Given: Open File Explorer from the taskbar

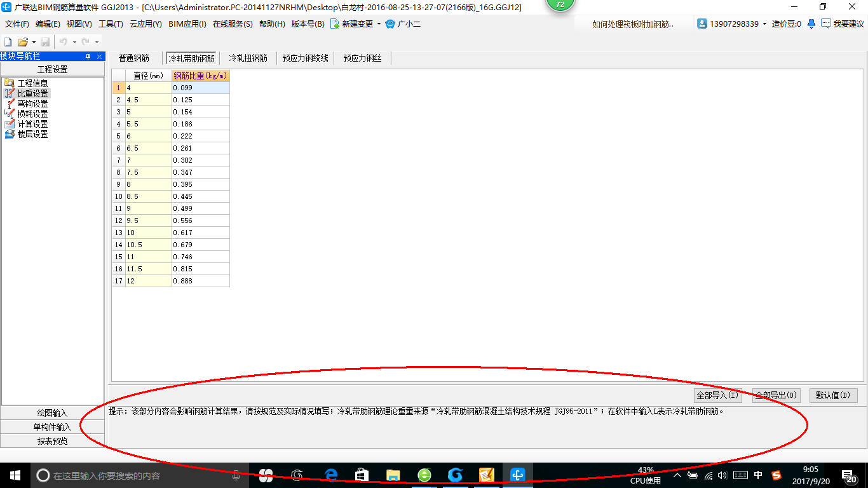Looking at the screenshot, I should pos(393,475).
